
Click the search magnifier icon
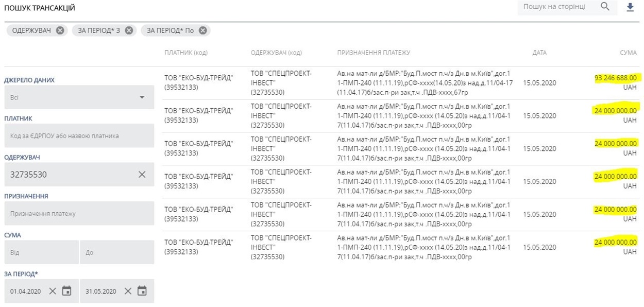click(x=605, y=7)
